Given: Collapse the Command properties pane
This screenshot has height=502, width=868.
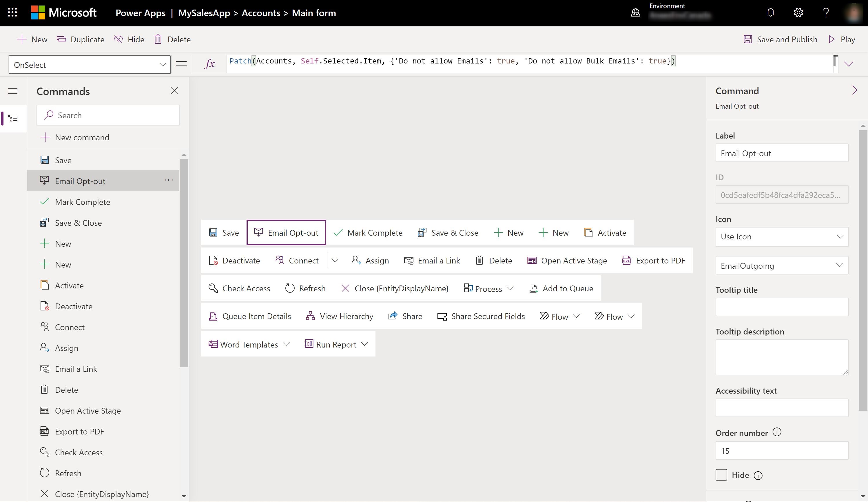Looking at the screenshot, I should point(855,90).
